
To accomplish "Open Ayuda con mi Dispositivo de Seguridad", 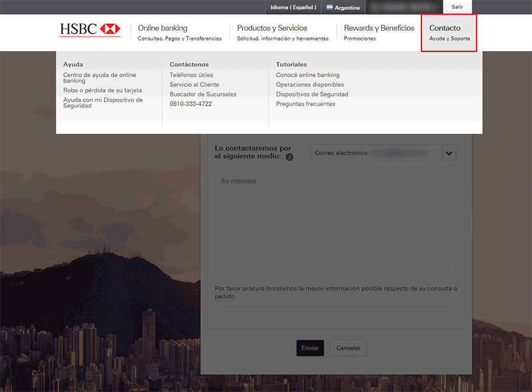I will click(103, 103).
